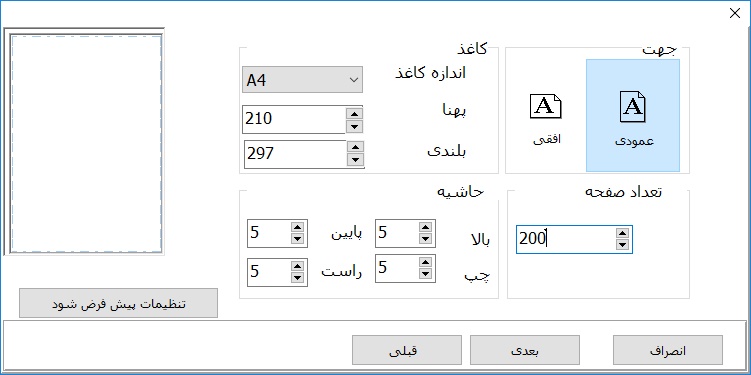Click the page count field showing 200
Screen dimensions: 751x375
(566, 239)
